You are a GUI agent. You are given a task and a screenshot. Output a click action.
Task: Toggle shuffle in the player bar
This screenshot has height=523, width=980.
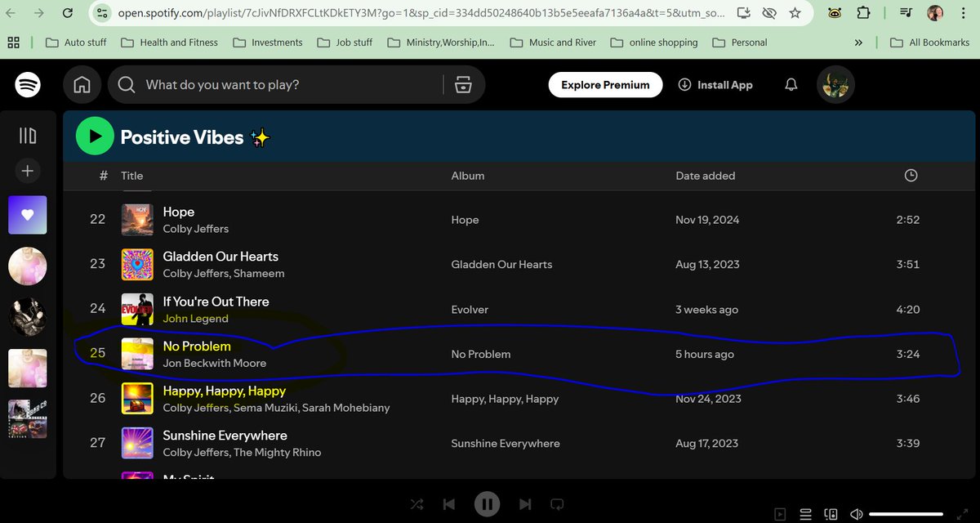417,504
